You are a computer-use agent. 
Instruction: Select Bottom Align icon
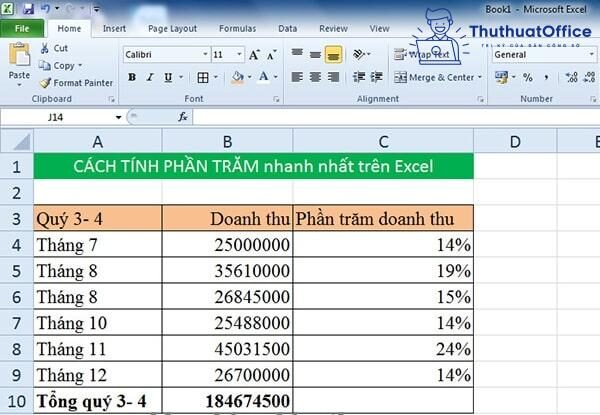333,54
